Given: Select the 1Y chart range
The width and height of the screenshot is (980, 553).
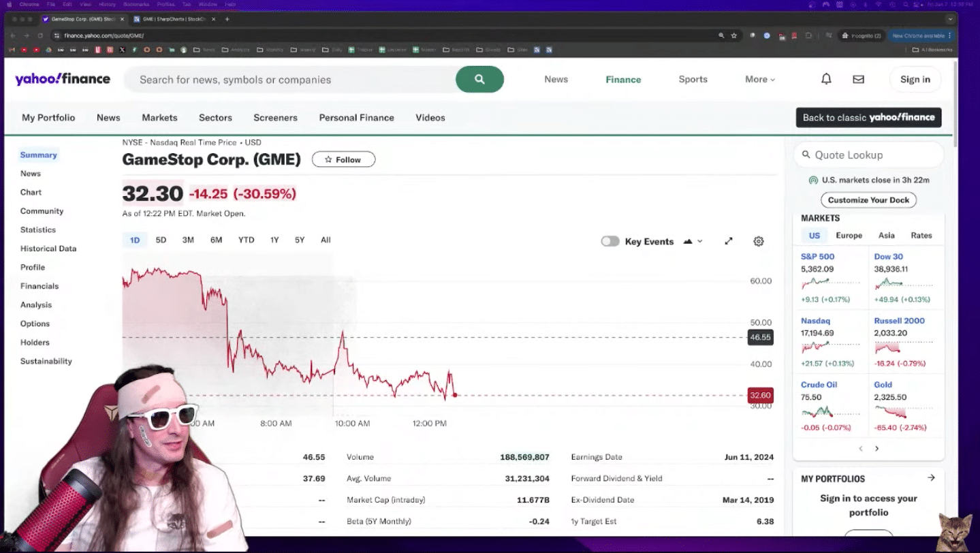Looking at the screenshot, I should (x=274, y=240).
